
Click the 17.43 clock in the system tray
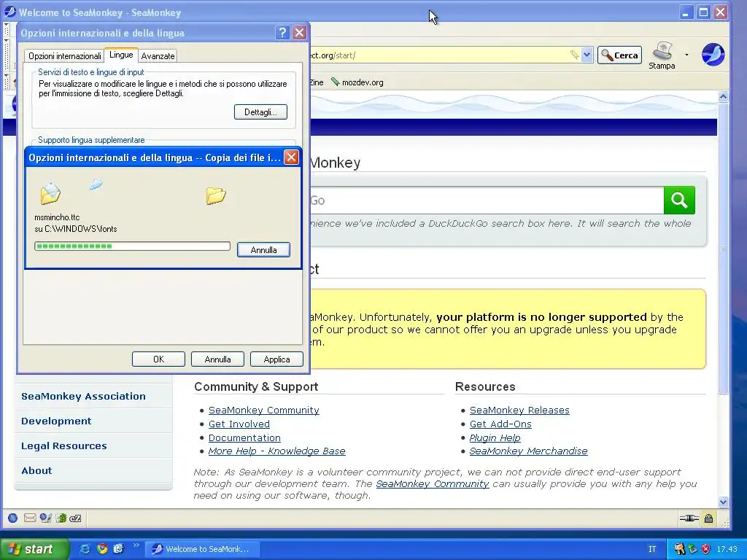tap(727, 549)
